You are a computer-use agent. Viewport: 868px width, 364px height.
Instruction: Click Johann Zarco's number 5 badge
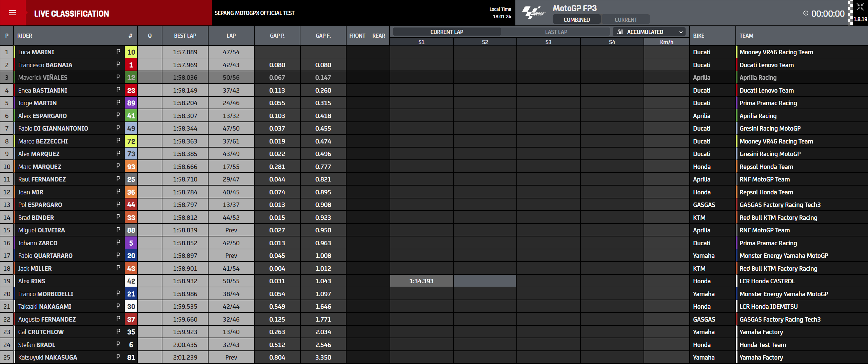tap(131, 243)
